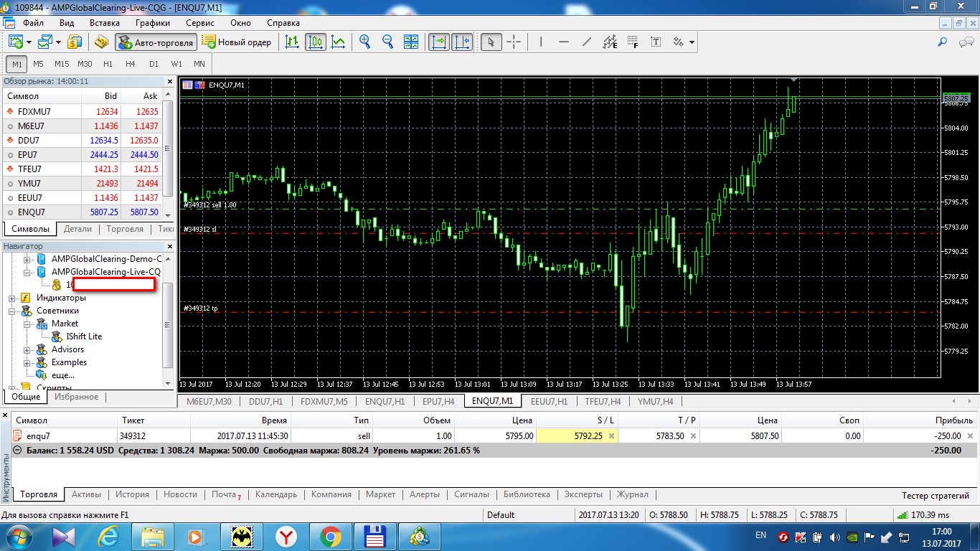
Task: Collapse the AMPGlobalClearing-Live tree node
Action: pos(28,272)
